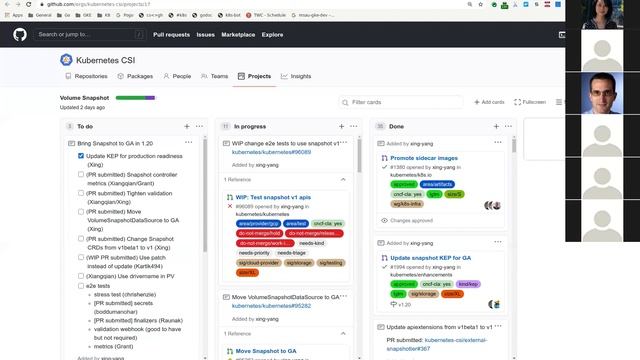
Task: Click the GitHub Octocat logo
Action: tap(20, 35)
